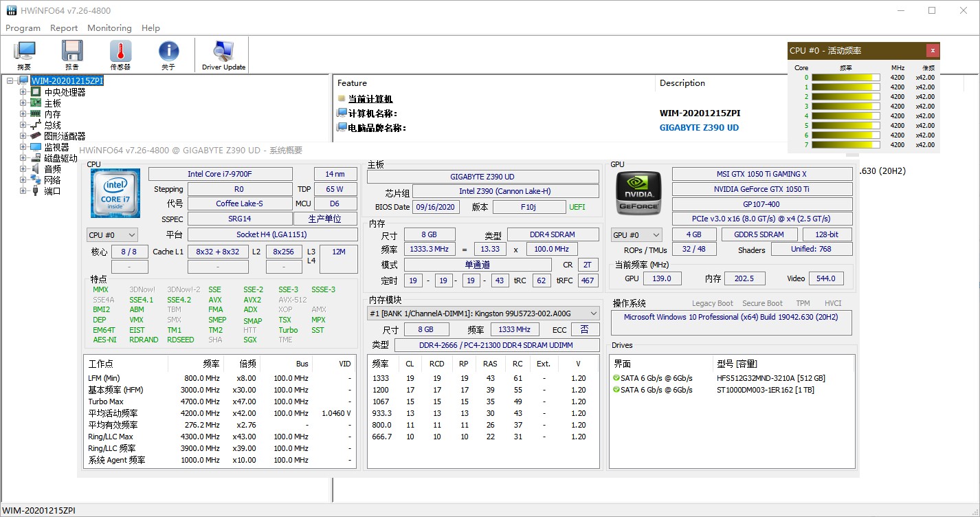
Task: Click the green check icon for HFS512G32MND drive
Action: (x=616, y=378)
